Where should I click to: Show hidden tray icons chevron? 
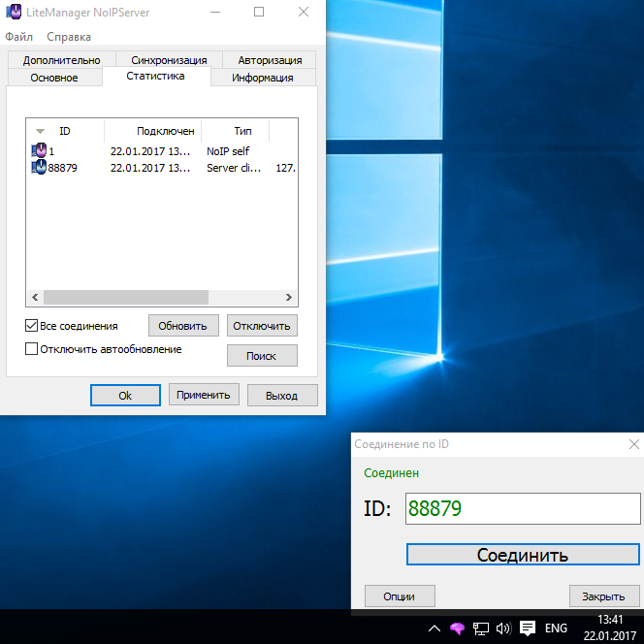click(x=435, y=628)
